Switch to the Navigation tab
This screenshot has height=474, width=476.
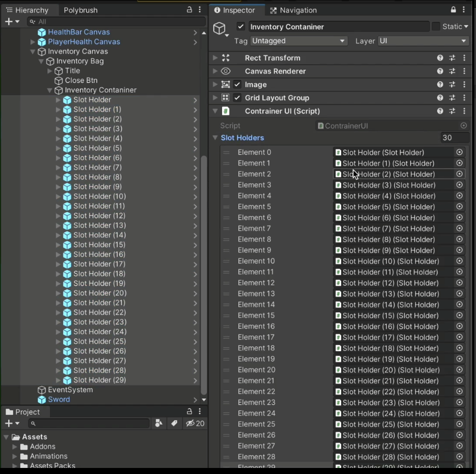click(x=298, y=10)
